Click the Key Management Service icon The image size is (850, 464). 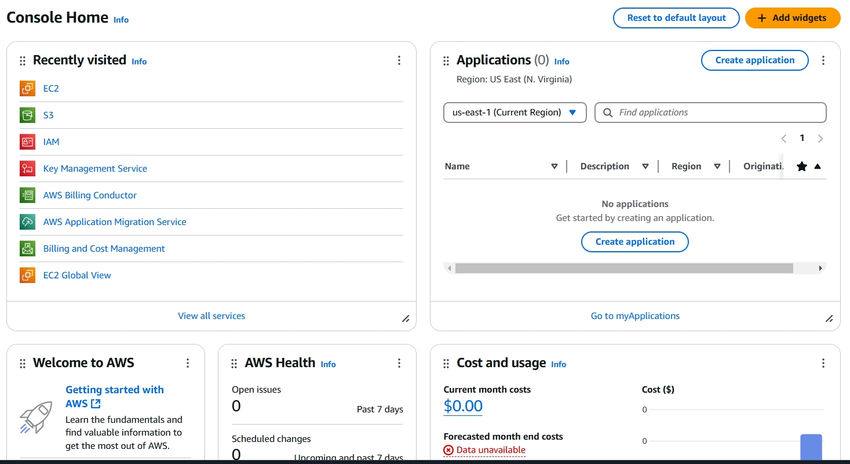(27, 169)
